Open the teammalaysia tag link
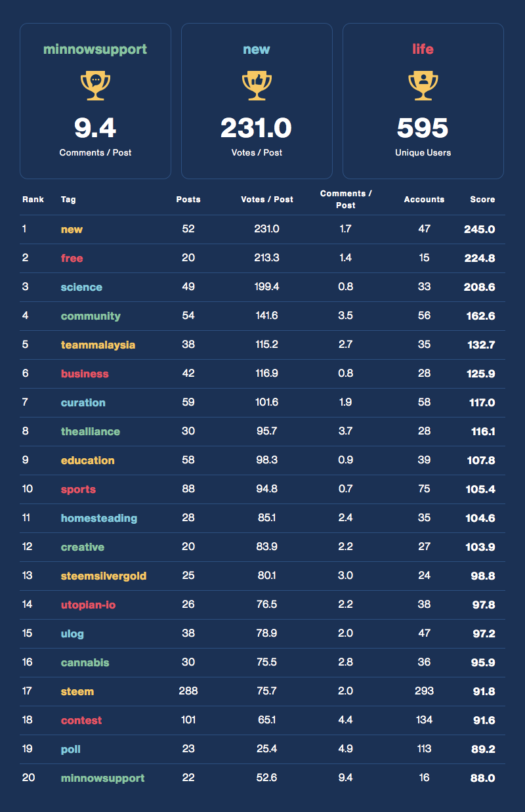Image resolution: width=525 pixels, height=812 pixels. point(98,345)
